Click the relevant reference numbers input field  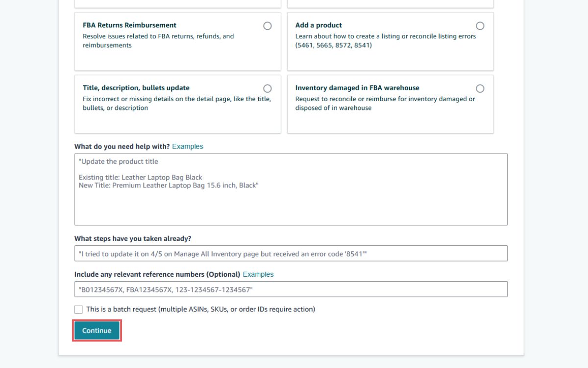click(x=291, y=289)
